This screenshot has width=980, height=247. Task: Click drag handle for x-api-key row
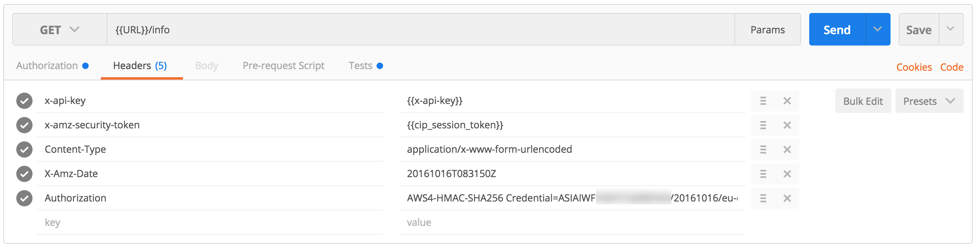coord(763,101)
